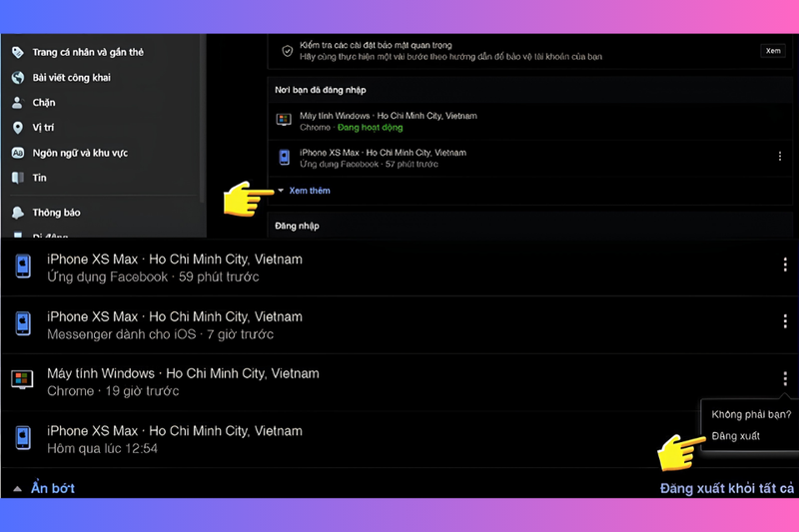Image resolution: width=799 pixels, height=532 pixels.
Task: Choose Không phải bạn? in the popup menu
Action: 751,414
